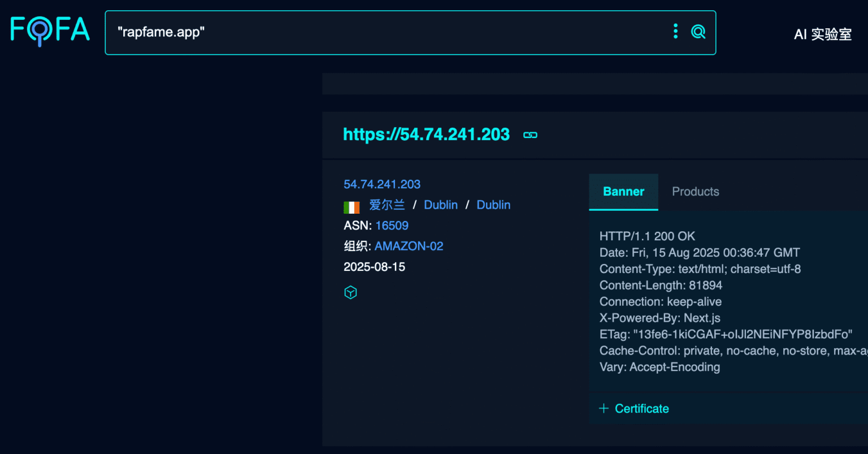Click the search magnifier icon
The height and width of the screenshot is (454, 868).
coord(698,32)
